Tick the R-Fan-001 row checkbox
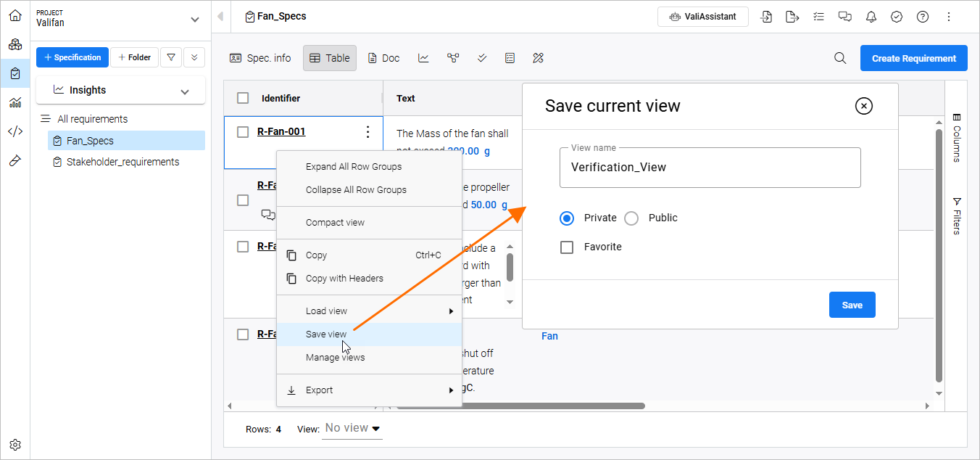Image resolution: width=980 pixels, height=460 pixels. [243, 131]
